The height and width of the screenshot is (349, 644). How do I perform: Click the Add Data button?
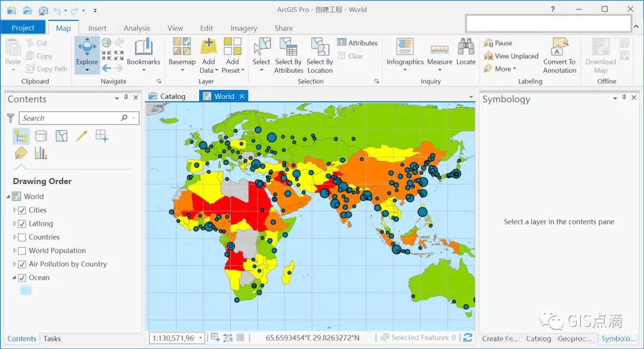(x=209, y=55)
